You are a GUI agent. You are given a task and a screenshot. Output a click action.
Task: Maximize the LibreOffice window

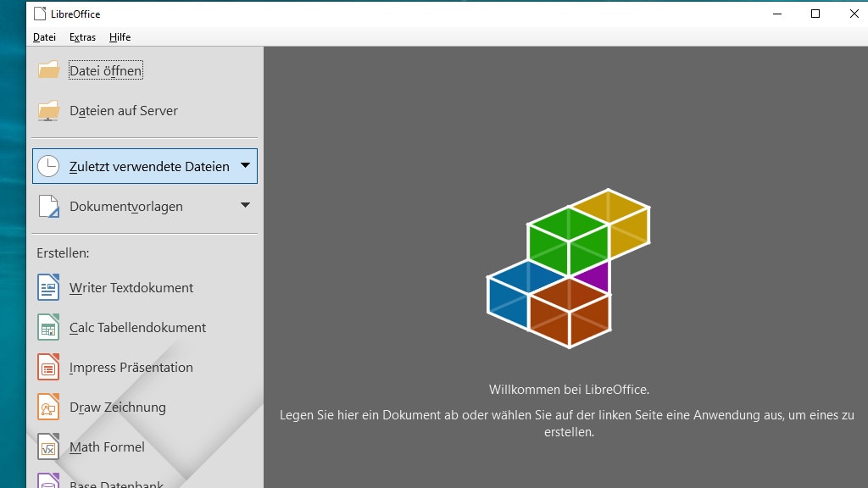pos(815,14)
